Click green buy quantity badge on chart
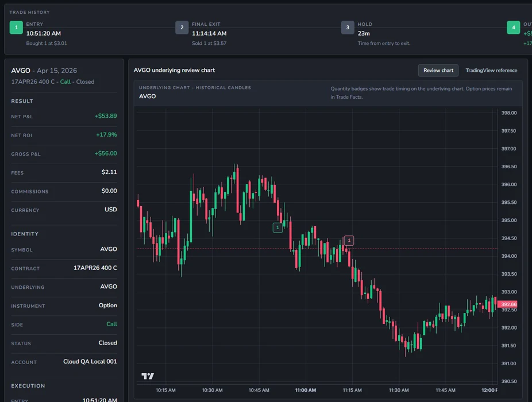Viewport: 532px width, 402px height. (277, 227)
